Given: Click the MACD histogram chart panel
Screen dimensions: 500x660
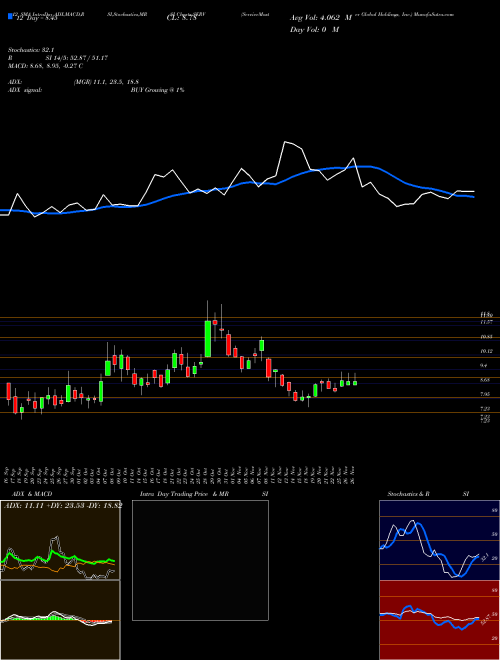Looking at the screenshot, I should click(60, 620).
